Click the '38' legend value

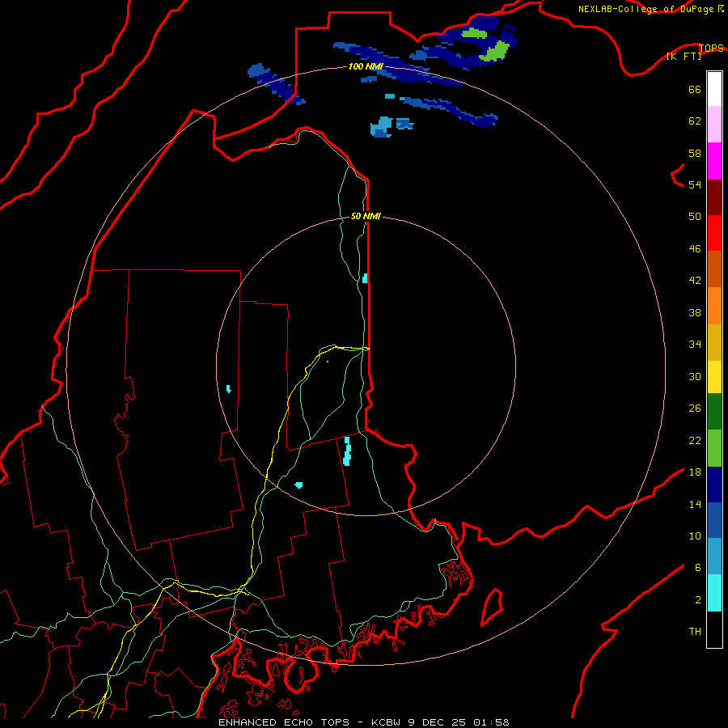(x=695, y=312)
